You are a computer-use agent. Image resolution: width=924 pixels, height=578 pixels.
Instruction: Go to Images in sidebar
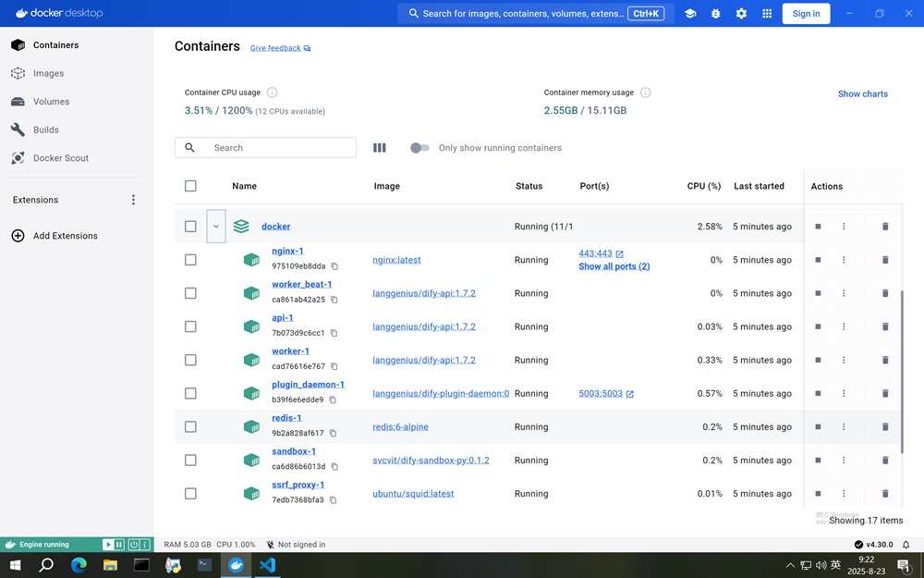pos(77,73)
